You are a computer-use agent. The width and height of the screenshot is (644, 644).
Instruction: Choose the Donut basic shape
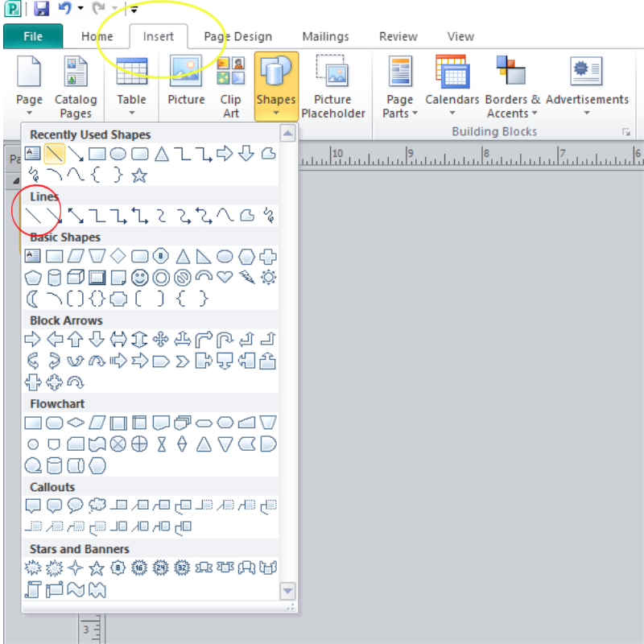point(161,278)
